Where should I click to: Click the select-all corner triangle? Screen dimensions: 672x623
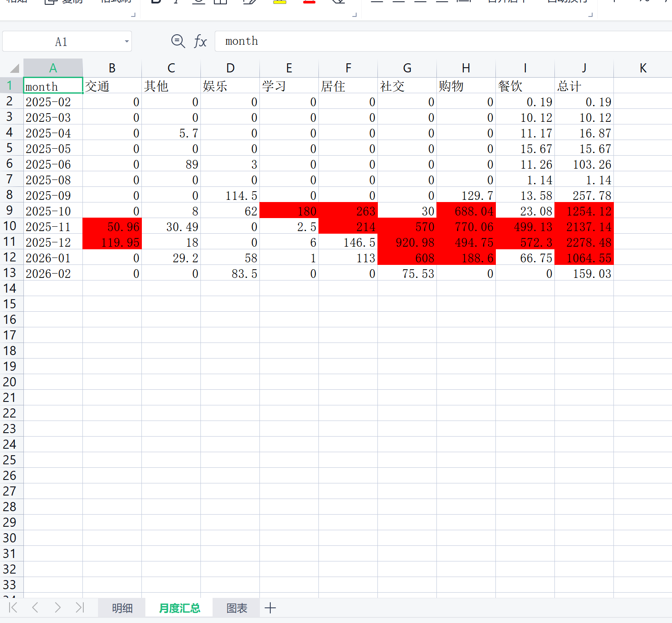click(x=14, y=68)
